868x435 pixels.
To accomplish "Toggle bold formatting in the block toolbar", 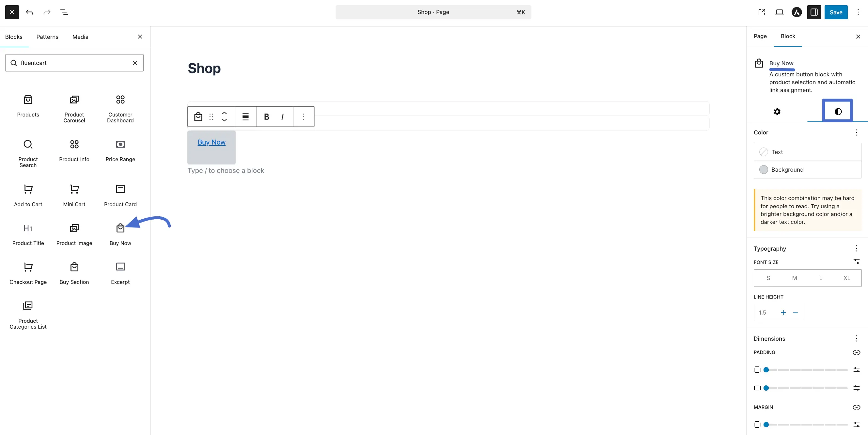I will [266, 117].
